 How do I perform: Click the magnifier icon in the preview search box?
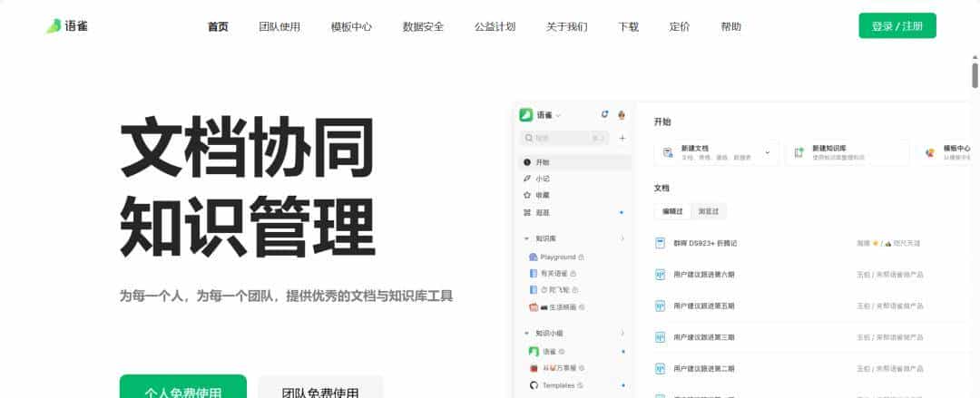pyautogui.click(x=529, y=138)
